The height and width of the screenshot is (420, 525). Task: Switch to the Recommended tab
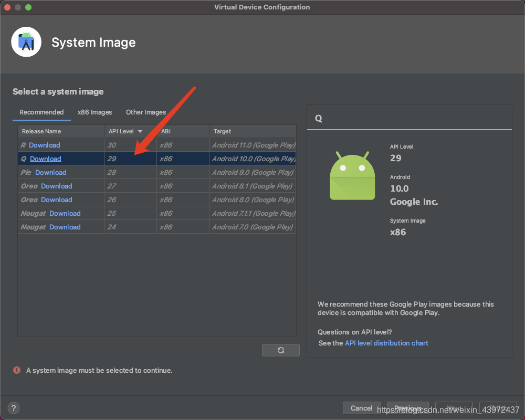[41, 112]
